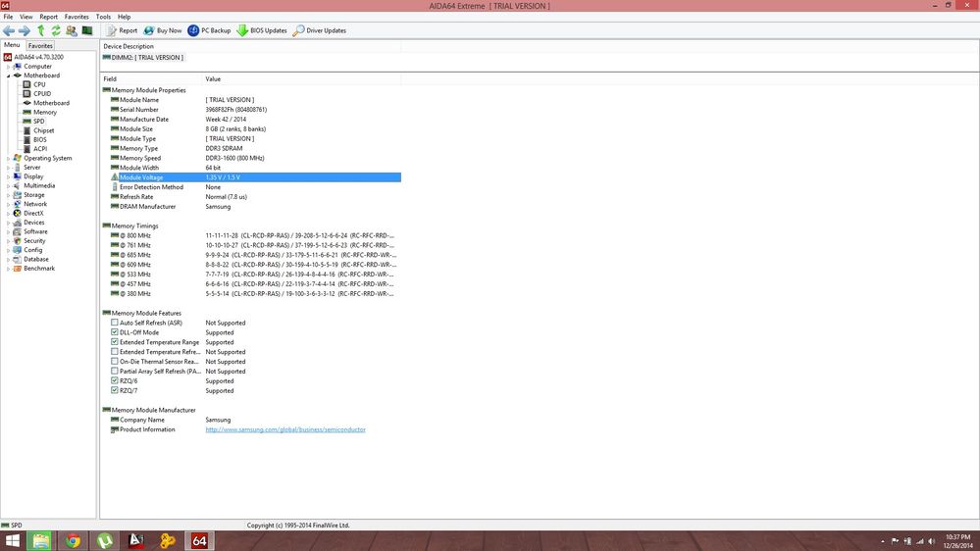Click the Benchmark tree item
The width and height of the screenshot is (980, 551).
(x=39, y=268)
